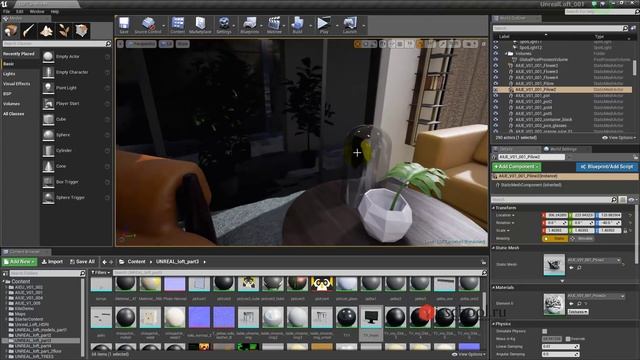The image size is (640, 360).
Task: Open the Play options dropdown arrow
Action: [x=337, y=25]
